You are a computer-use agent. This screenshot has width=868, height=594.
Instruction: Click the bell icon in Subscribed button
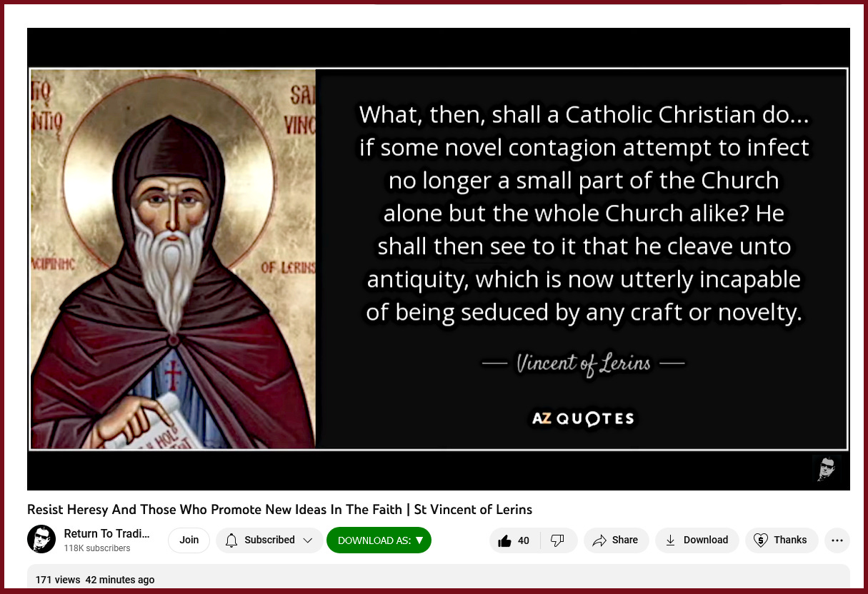[x=231, y=540]
